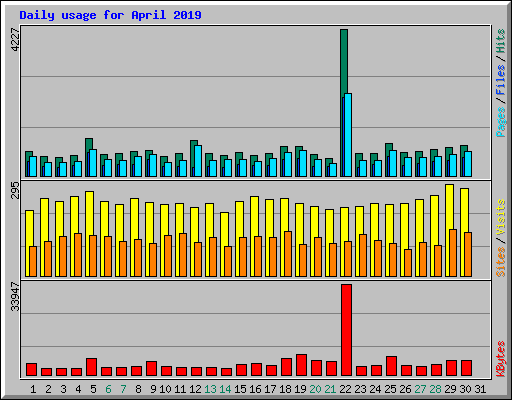The width and height of the screenshot is (512, 400).
Task: Click the red KBytes bar for day 19
Action: pyautogui.click(x=301, y=365)
